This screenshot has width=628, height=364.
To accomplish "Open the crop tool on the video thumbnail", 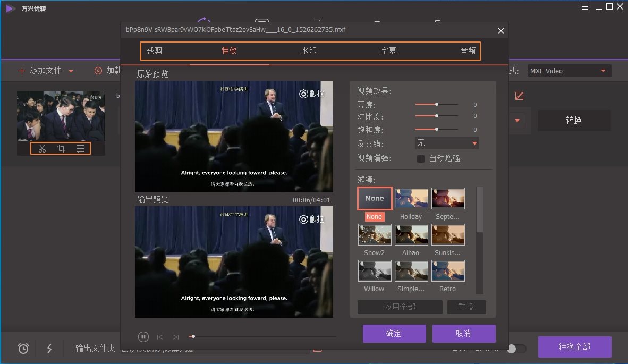I will tap(61, 148).
